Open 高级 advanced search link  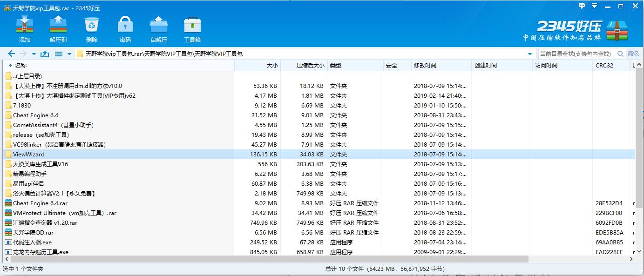(x=633, y=54)
